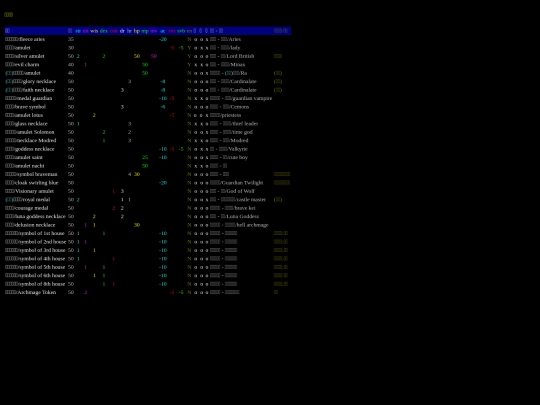Image resolution: width=540 pixels, height=405 pixels.
Task: Select the "symbol of 8th house" row
Action: click(148, 284)
